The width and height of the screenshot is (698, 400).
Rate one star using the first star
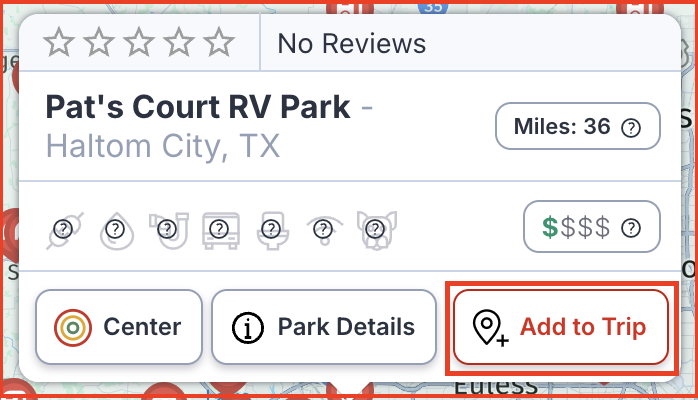59,42
